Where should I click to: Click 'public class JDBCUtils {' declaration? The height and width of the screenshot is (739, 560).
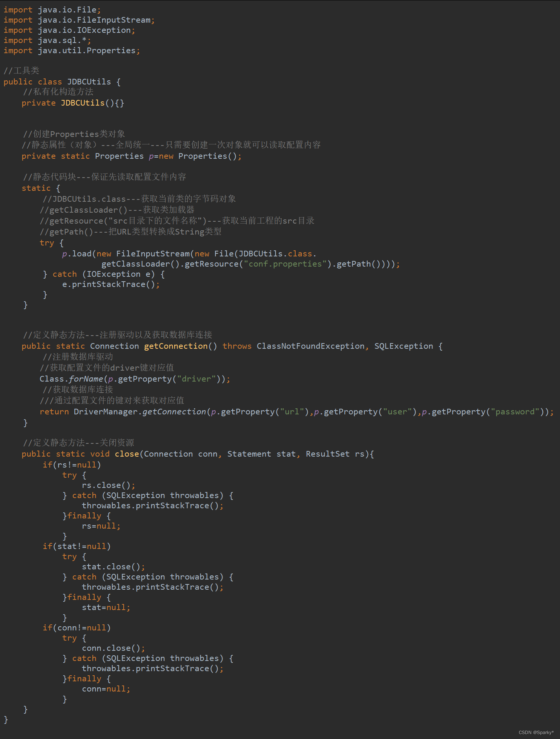click(x=62, y=82)
